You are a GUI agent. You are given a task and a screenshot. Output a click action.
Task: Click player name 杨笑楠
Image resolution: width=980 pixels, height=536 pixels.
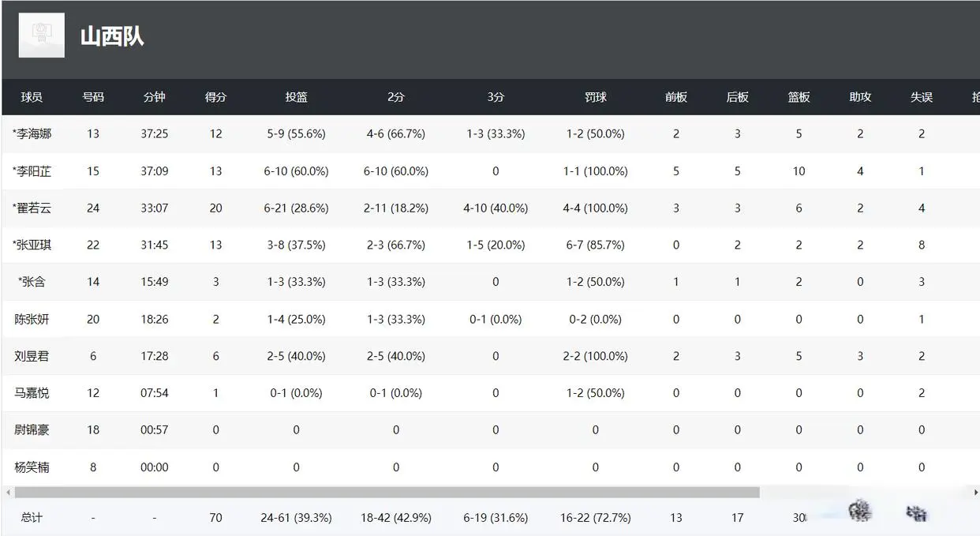pyautogui.click(x=32, y=467)
